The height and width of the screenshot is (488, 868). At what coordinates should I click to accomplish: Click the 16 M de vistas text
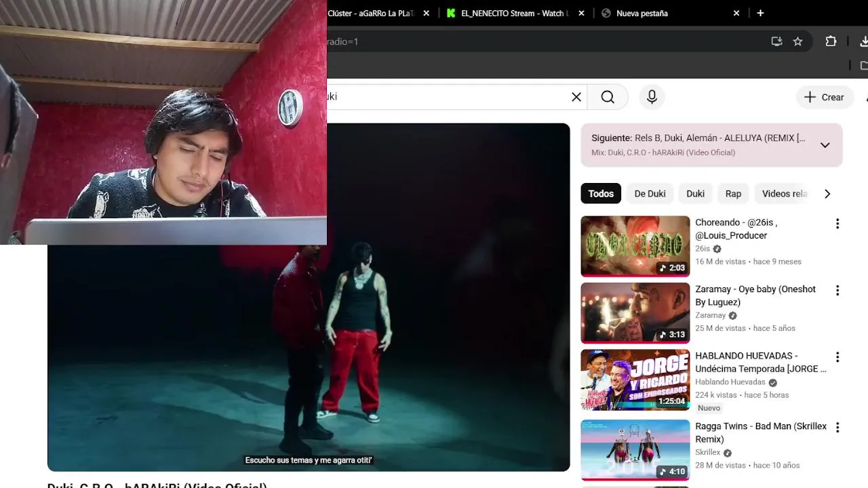[x=720, y=262]
